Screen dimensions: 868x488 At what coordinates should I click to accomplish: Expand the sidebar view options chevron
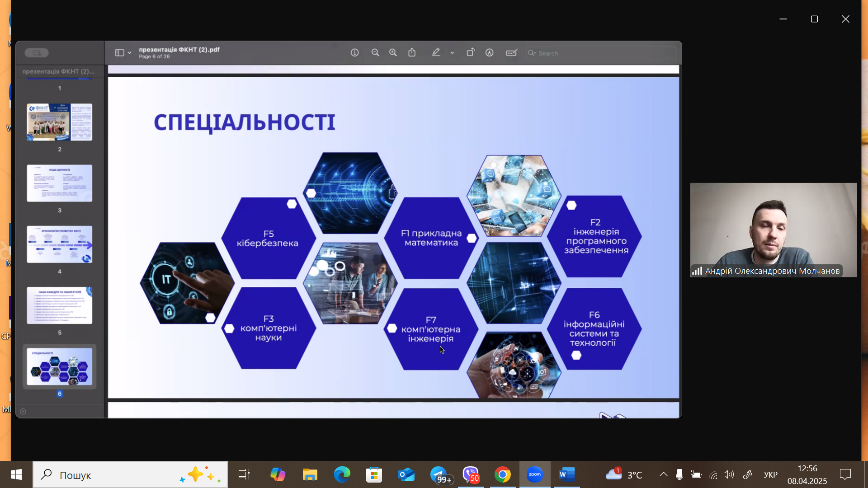(130, 53)
